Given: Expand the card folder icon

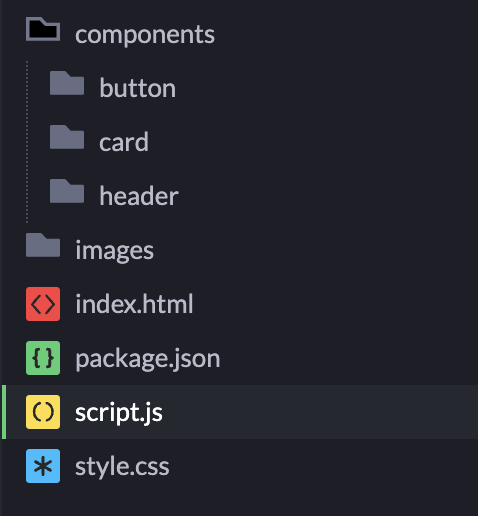Looking at the screenshot, I should click(x=67, y=137).
